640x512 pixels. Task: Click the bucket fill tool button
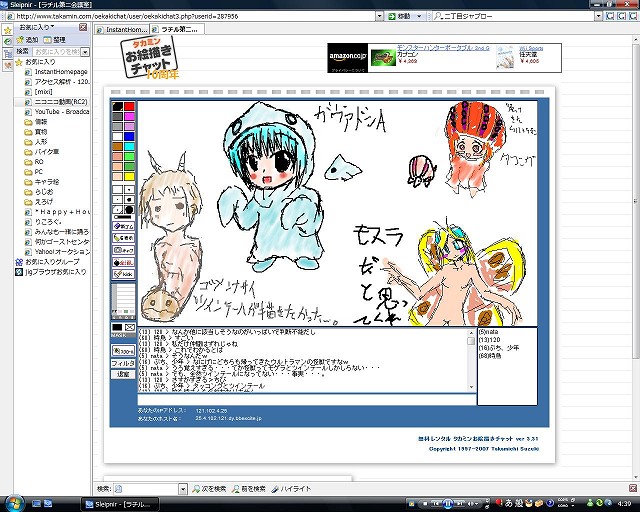click(123, 238)
